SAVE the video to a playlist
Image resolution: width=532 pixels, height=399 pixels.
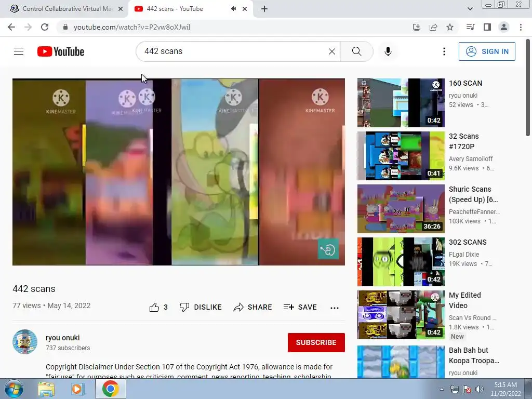pyautogui.click(x=300, y=307)
